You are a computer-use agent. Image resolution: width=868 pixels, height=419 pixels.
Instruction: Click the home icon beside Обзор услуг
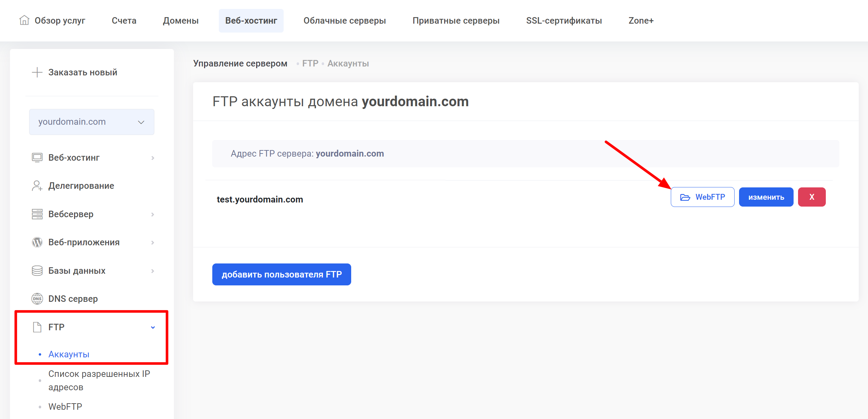[24, 20]
